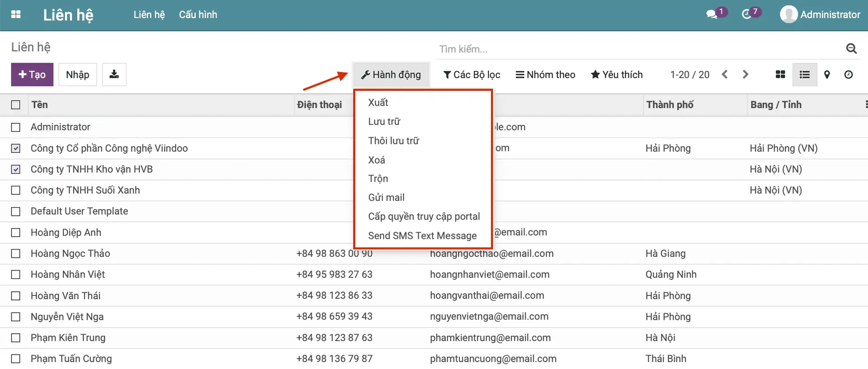Image resolution: width=868 pixels, height=369 pixels.
Task: Click the Liên hệ app title
Action: pos(68,15)
